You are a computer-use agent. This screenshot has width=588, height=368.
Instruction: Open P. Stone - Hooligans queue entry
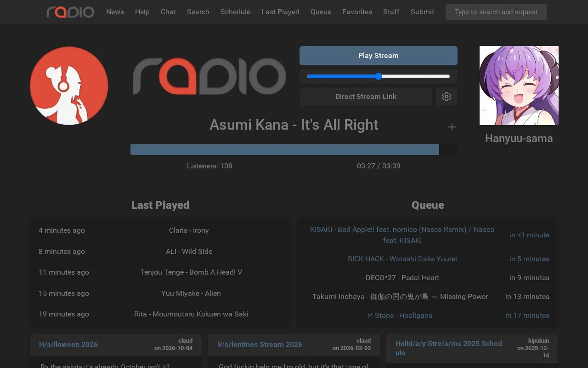[400, 316]
